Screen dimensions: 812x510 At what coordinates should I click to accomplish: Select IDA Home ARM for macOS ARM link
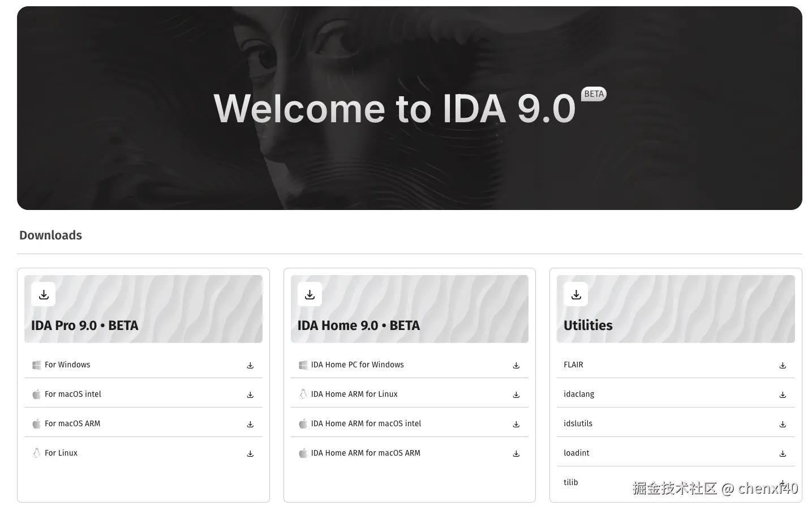pyautogui.click(x=366, y=453)
